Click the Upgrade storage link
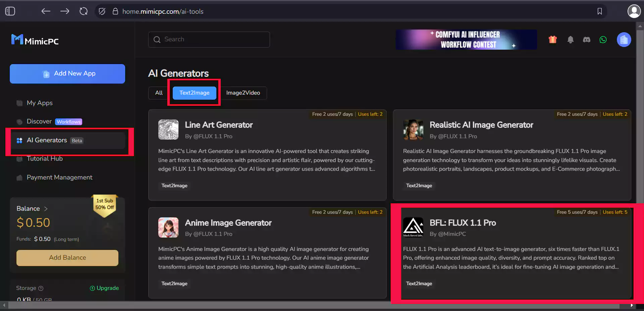 (104, 288)
